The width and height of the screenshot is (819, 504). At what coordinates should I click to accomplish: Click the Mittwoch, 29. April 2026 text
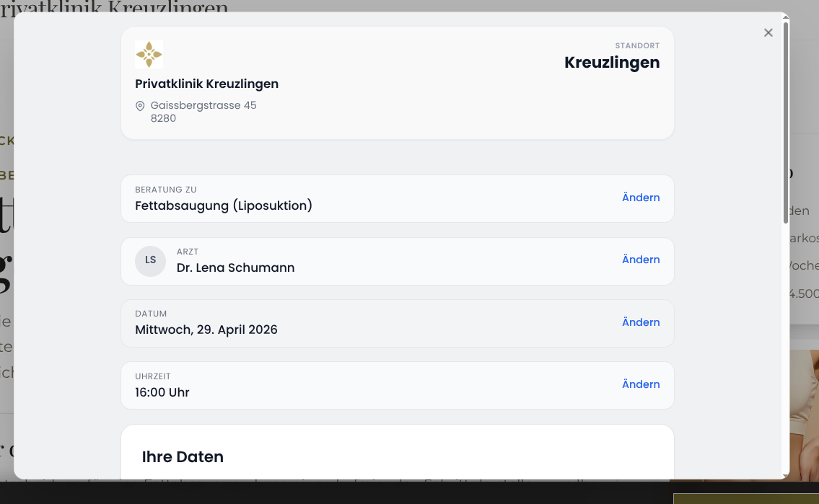tap(206, 330)
